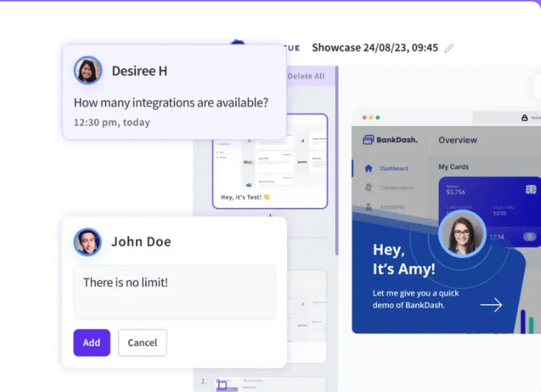
Task: Click the 'John Doe' name
Action: pyautogui.click(x=141, y=242)
